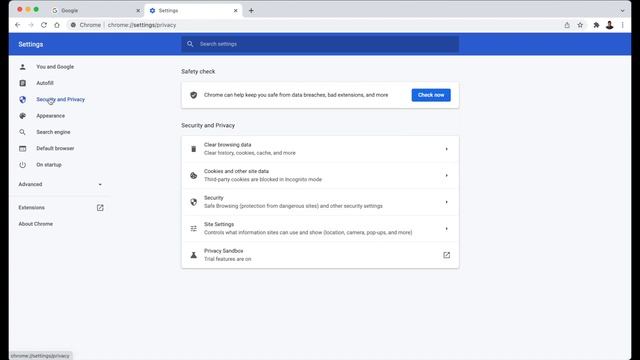Screen dimensions: 640x360
Task: Click 'Trial features are on' text
Action: 227,259
